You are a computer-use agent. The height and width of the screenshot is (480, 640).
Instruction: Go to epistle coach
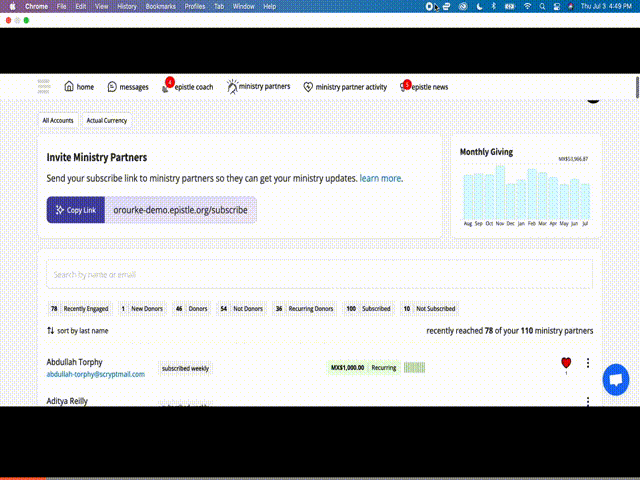187,87
